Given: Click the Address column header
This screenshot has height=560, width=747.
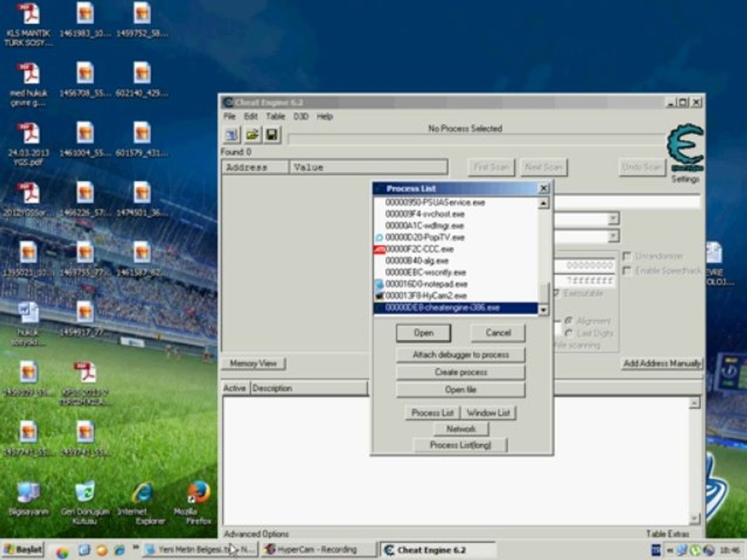Looking at the screenshot, I should 255,167.
